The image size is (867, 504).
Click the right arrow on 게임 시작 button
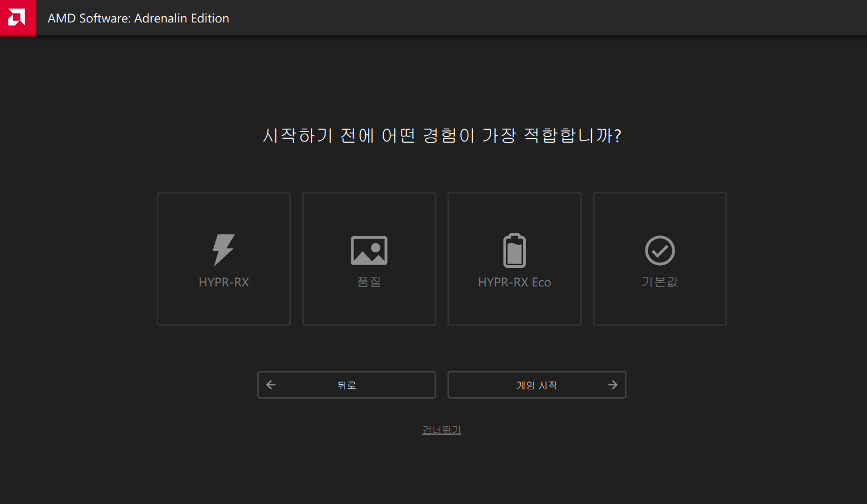[612, 385]
